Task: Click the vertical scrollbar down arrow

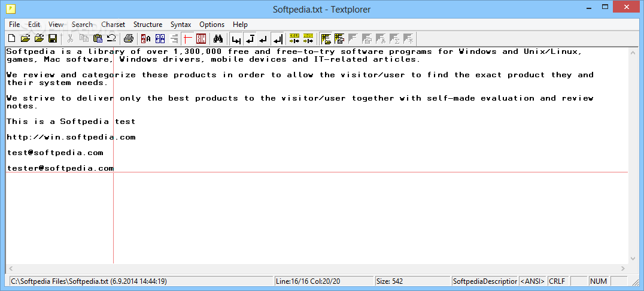Action: 633,259
